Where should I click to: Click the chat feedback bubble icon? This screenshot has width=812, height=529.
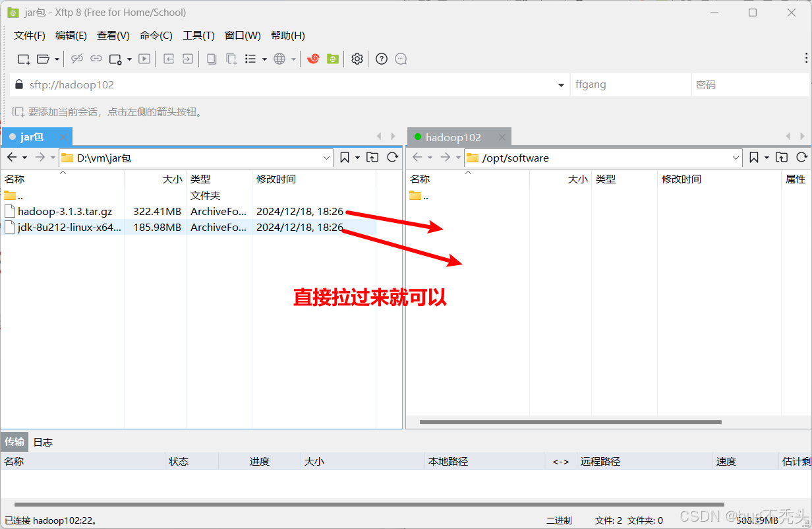pyautogui.click(x=401, y=59)
